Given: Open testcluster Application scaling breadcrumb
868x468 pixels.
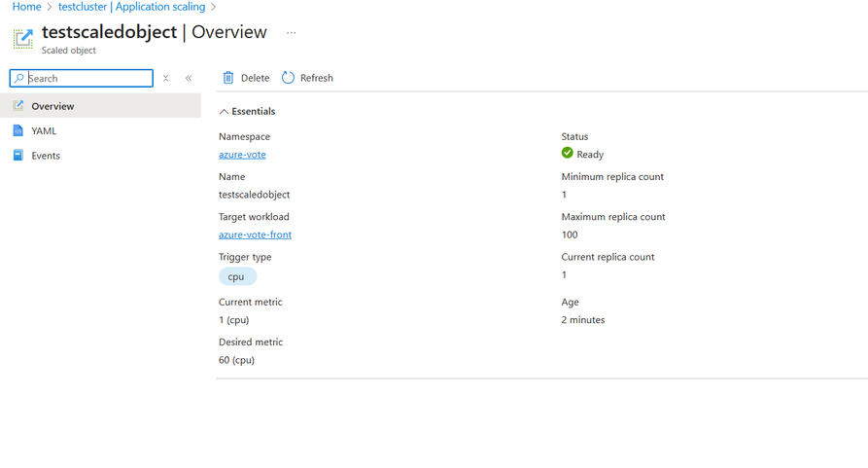Looking at the screenshot, I should 132,7.
